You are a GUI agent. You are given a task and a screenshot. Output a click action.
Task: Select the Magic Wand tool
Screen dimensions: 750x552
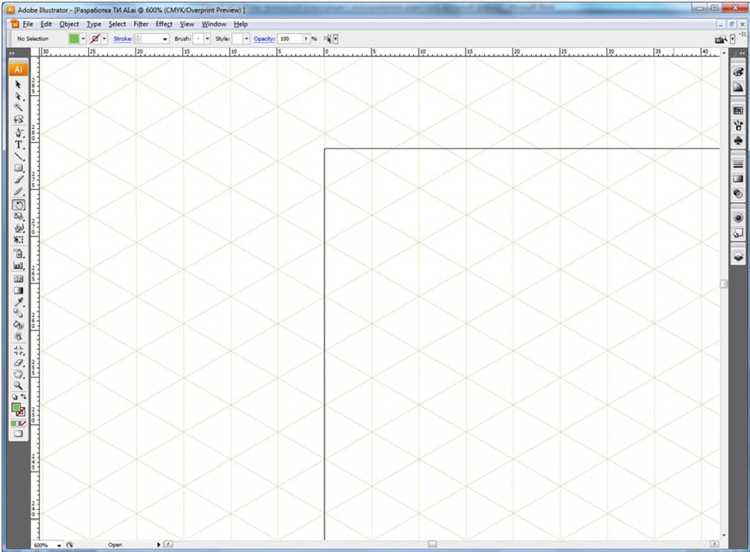(x=18, y=108)
